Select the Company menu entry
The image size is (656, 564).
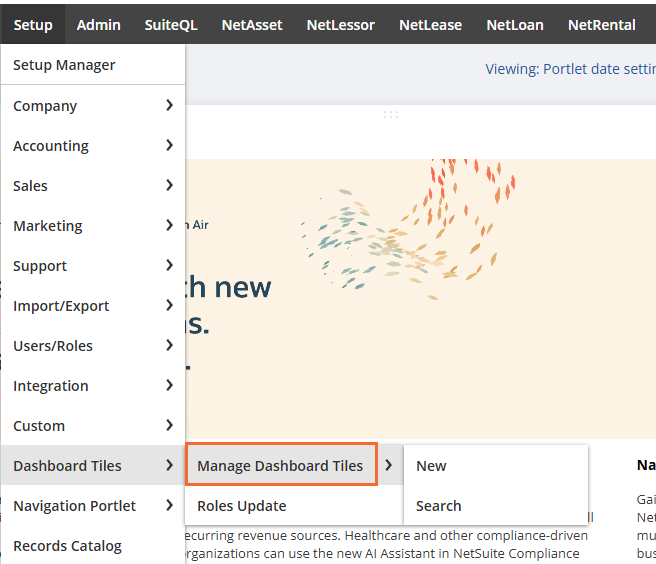pyautogui.click(x=93, y=105)
